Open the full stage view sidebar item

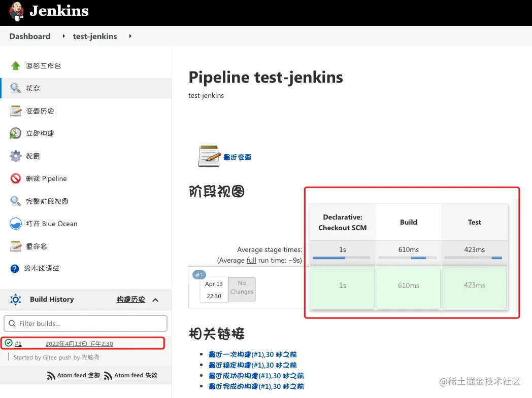[x=47, y=201]
